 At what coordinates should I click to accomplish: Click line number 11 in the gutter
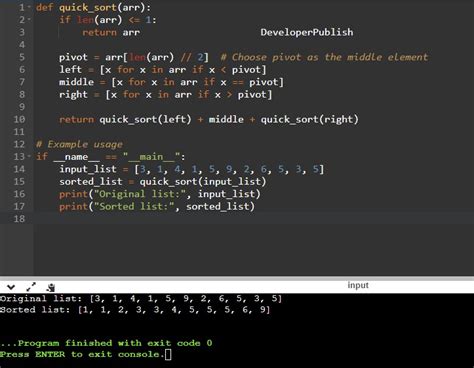19,132
